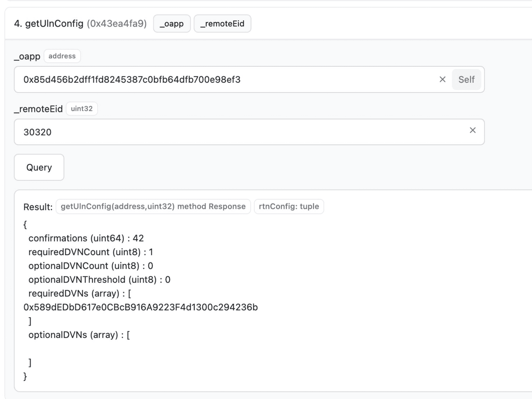Click the Query button

click(39, 167)
